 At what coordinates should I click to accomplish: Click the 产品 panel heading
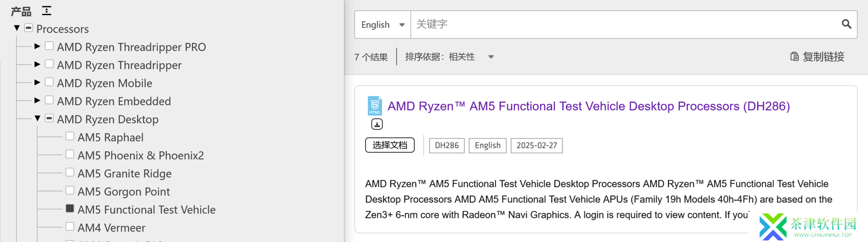[x=21, y=11]
